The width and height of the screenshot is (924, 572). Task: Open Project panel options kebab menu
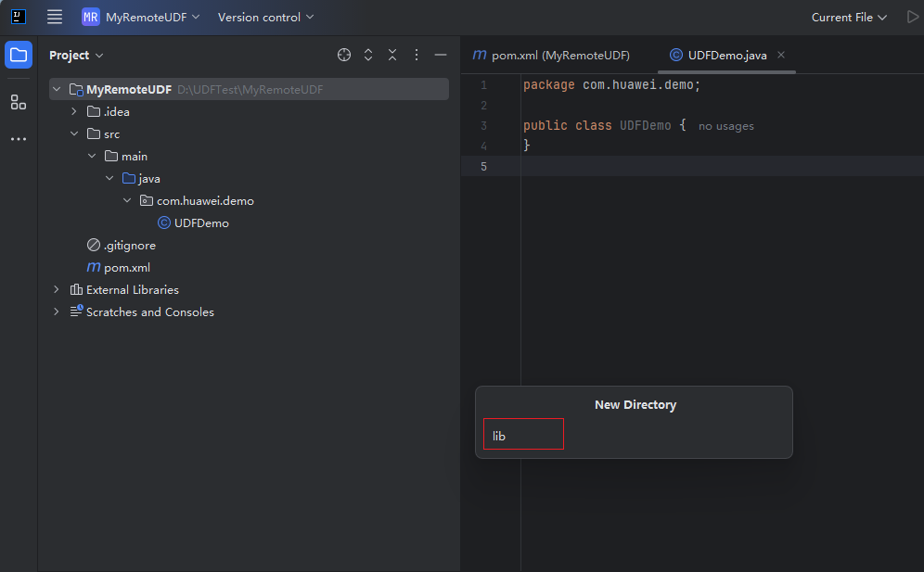point(417,55)
